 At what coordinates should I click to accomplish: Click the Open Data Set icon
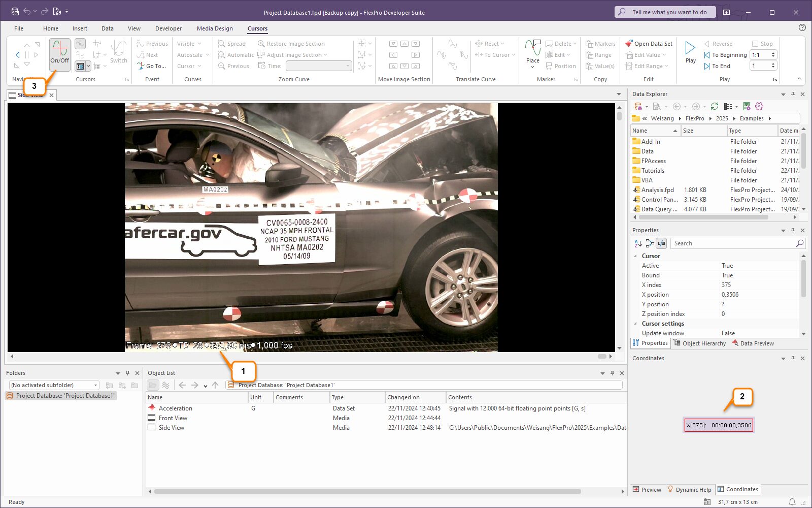629,44
